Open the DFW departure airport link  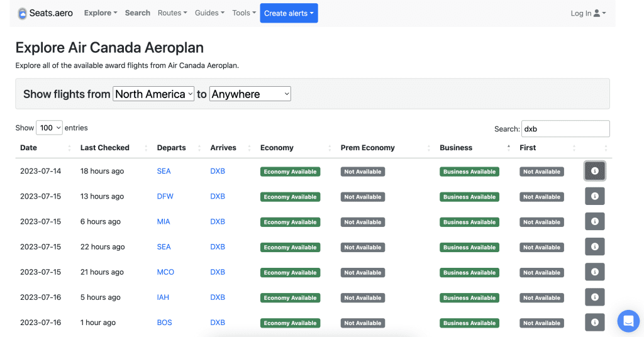coord(165,196)
